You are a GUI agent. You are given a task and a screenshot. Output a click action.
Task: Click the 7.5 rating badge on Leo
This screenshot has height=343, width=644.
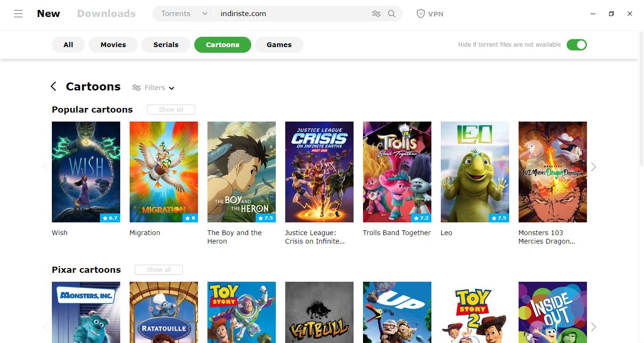499,218
